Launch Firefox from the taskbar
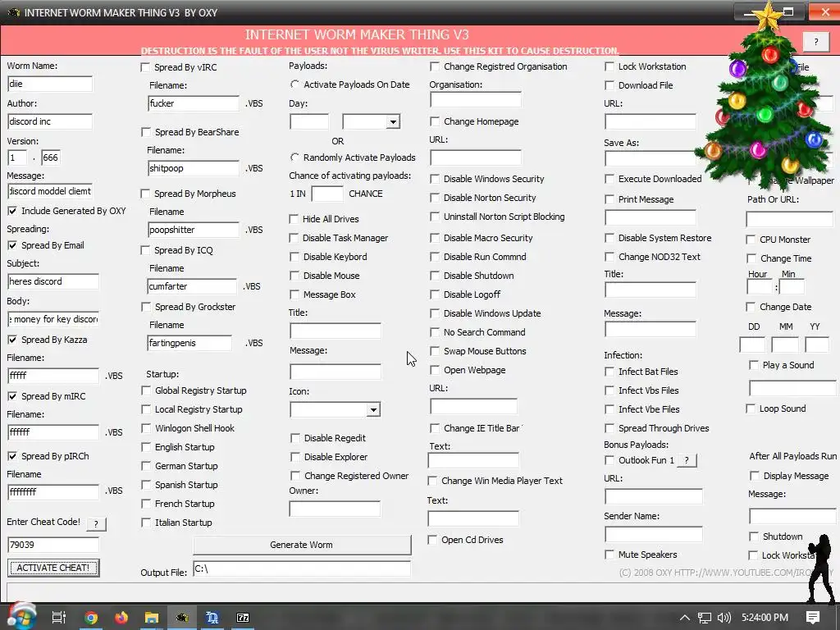The width and height of the screenshot is (840, 630). click(121, 618)
